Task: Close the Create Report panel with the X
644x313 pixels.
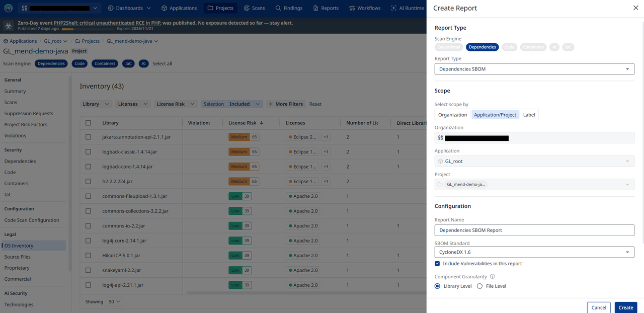Action: coord(635,8)
